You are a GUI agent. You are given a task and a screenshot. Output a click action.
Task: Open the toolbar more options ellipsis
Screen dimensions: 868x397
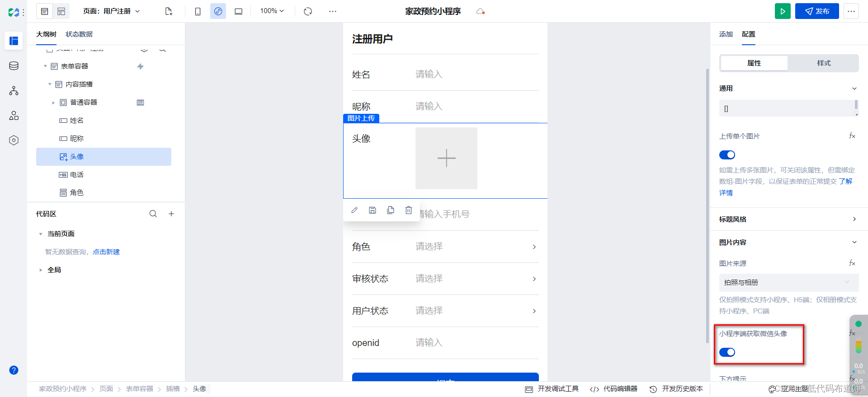click(333, 11)
